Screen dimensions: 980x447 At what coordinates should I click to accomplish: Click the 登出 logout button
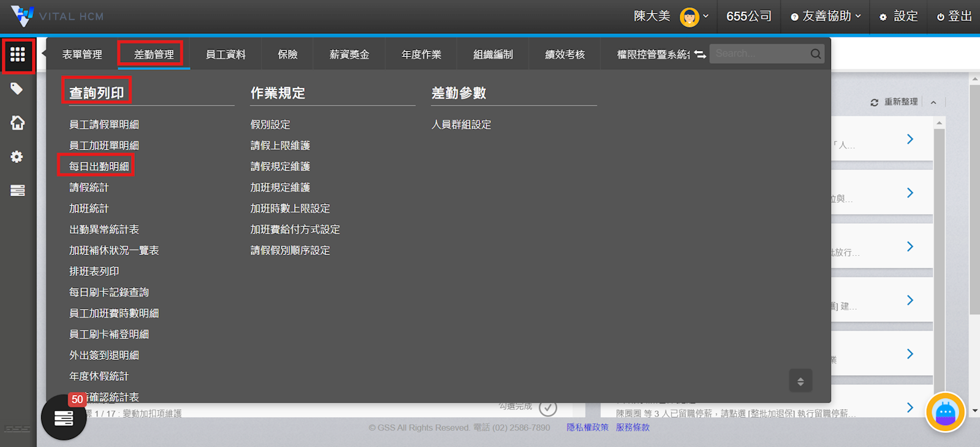pos(954,17)
